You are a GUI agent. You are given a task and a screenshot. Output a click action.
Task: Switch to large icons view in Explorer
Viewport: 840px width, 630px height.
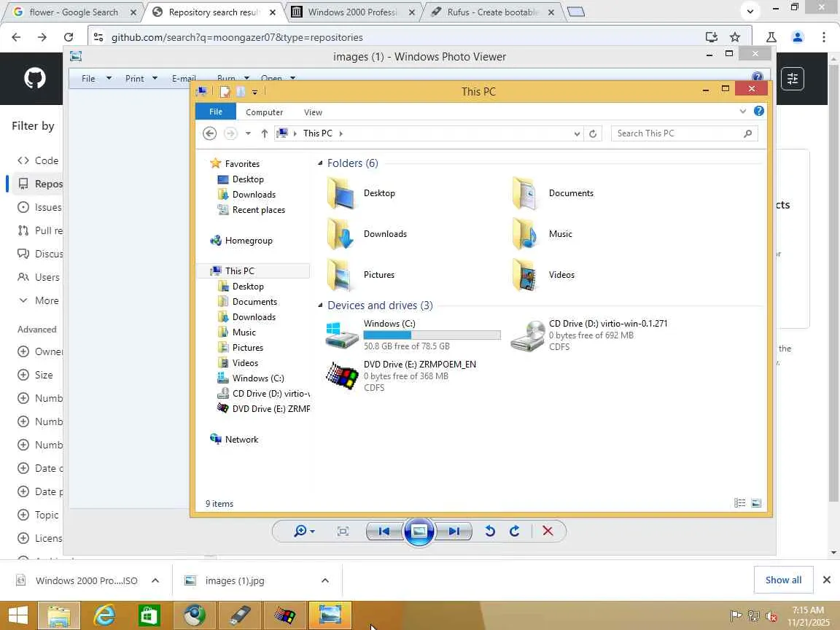pyautogui.click(x=756, y=503)
